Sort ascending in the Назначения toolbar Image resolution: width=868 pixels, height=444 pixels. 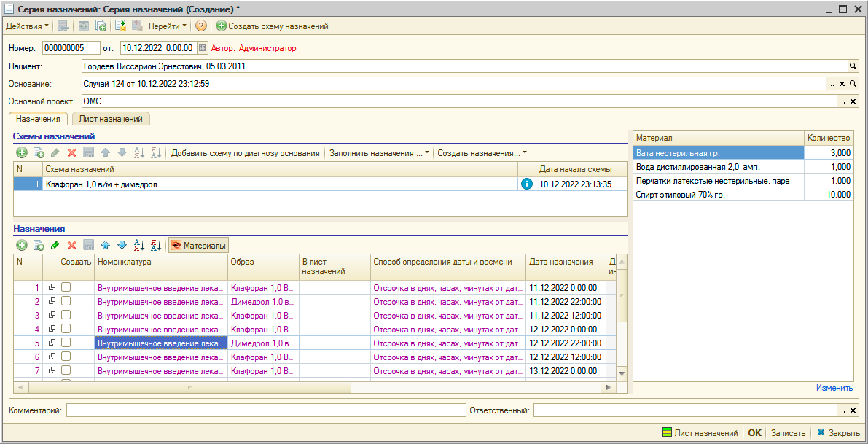click(138, 246)
